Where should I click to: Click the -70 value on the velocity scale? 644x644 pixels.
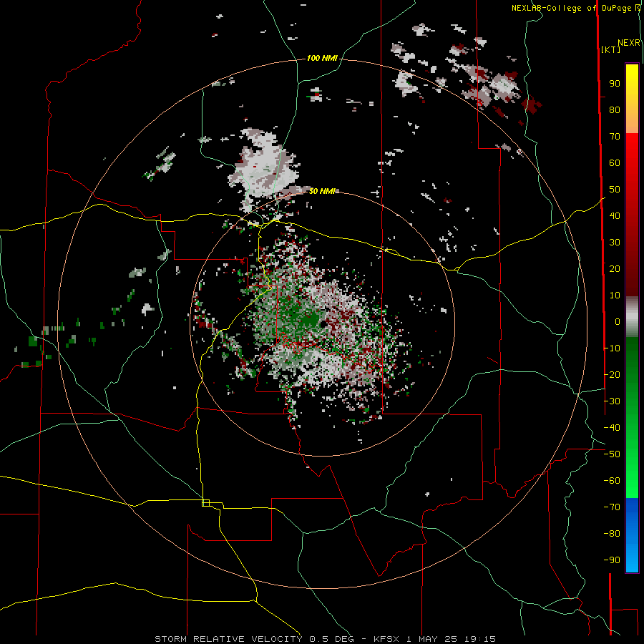coord(612,507)
